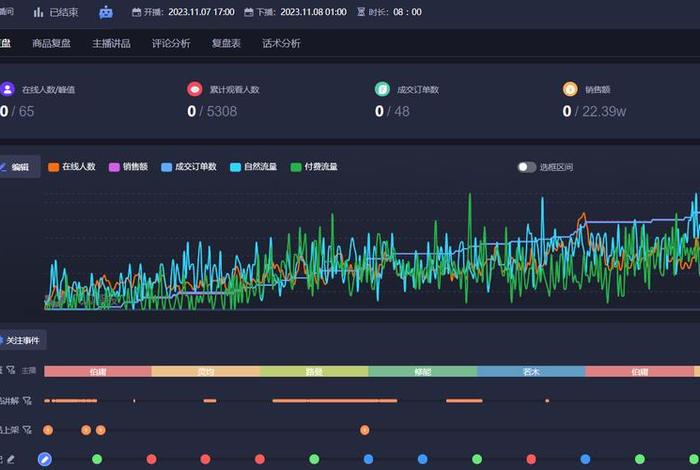Toggle the 自然流量 legend series
This screenshot has height=470, width=700.
click(x=254, y=167)
